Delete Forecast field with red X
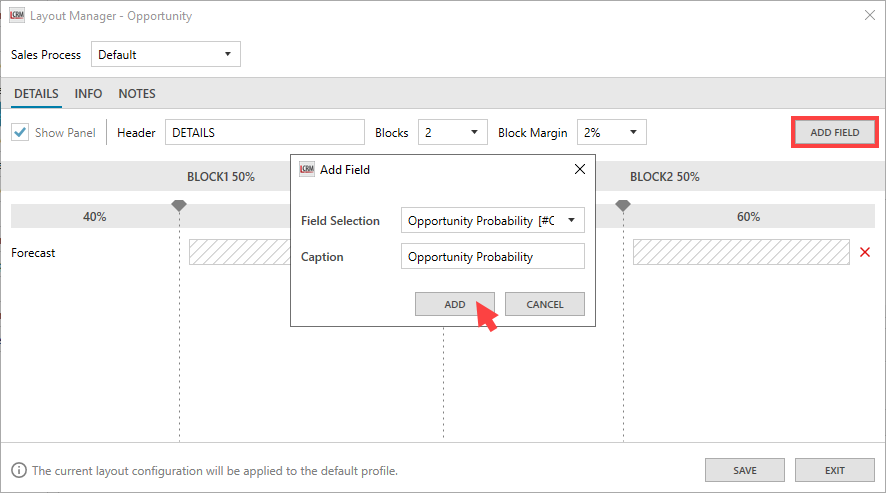The height and width of the screenshot is (493, 886). coord(865,253)
